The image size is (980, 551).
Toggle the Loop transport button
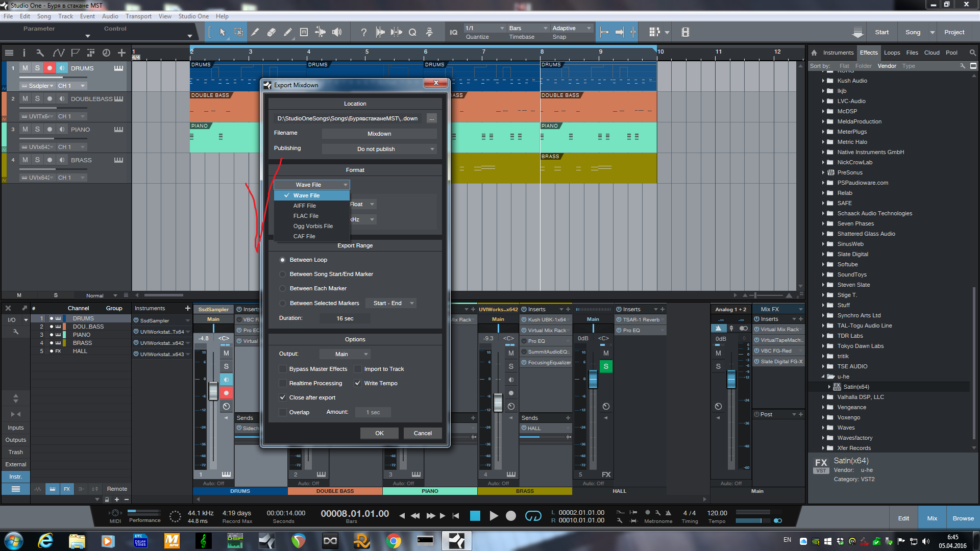click(x=533, y=516)
